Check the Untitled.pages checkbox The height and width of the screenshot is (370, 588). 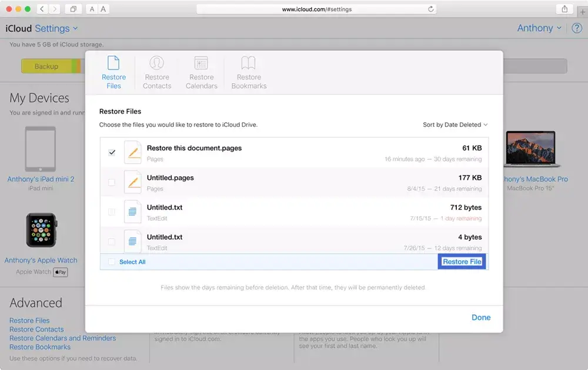112,183
